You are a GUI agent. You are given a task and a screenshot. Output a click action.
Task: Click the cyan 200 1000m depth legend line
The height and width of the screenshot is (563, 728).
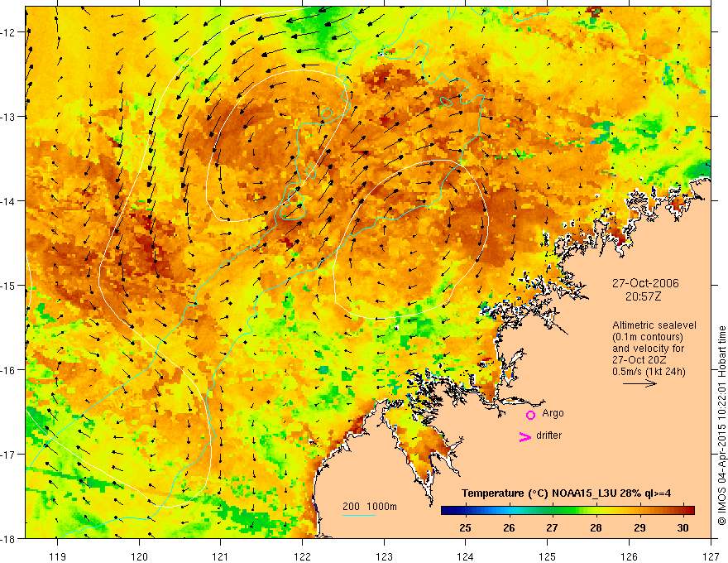coord(359,515)
